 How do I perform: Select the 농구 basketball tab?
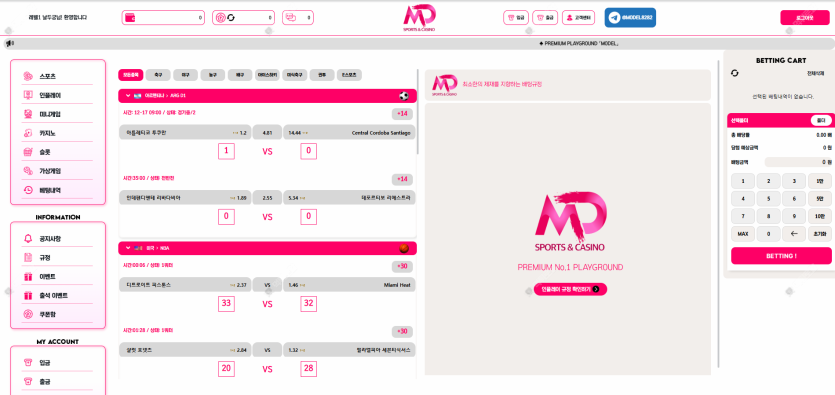[213, 75]
